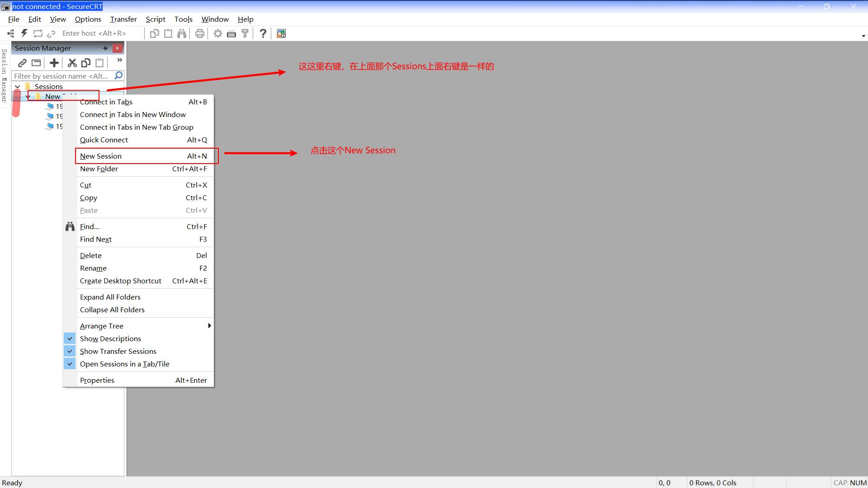Click the Connect in Tabs icon
Viewport: 868px width, 488px height.
tap(106, 101)
